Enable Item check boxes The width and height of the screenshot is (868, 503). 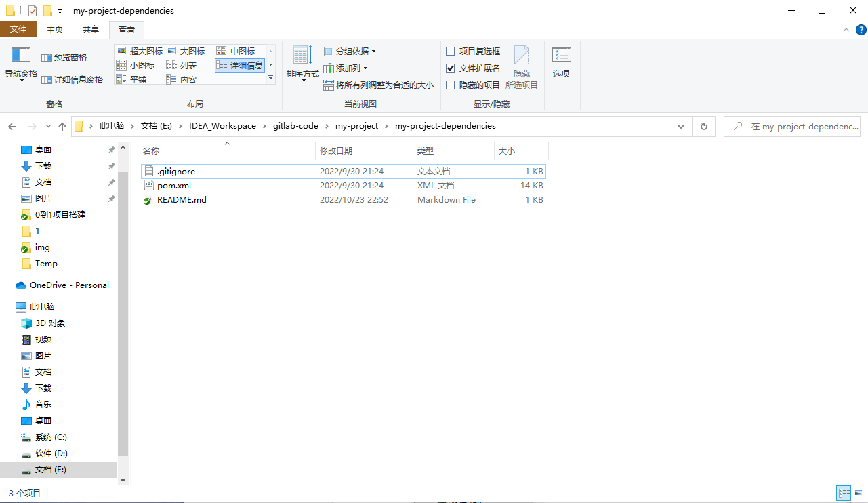tap(473, 51)
